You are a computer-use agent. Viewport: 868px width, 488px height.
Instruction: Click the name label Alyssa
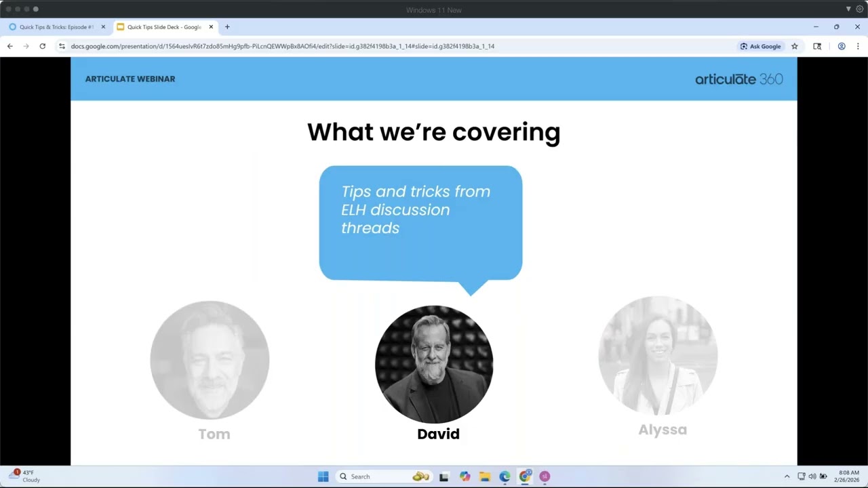tap(663, 430)
